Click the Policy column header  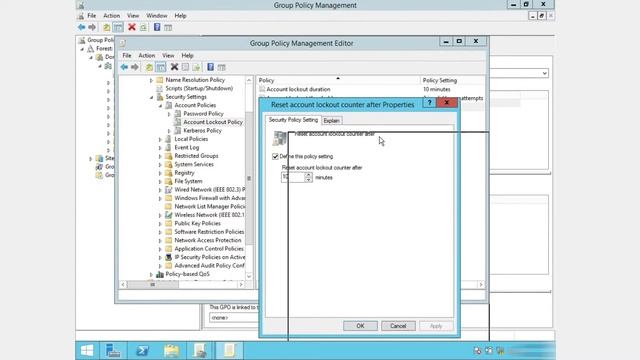(338, 80)
